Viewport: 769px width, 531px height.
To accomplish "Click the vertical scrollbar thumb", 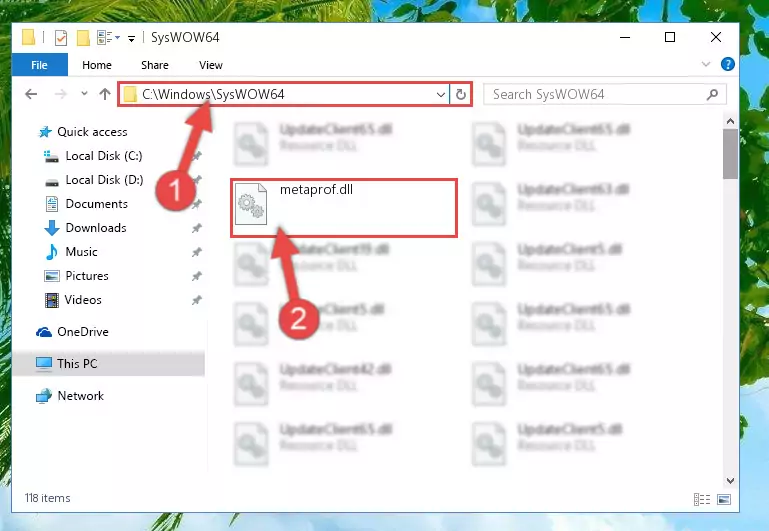I will tap(730, 154).
